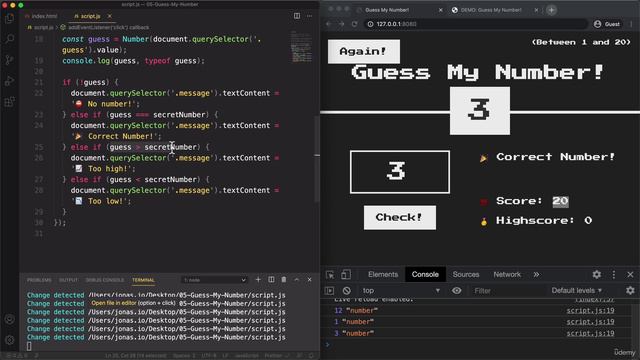Open the Guest profile button in browser
640x360 pixels.
[607, 24]
